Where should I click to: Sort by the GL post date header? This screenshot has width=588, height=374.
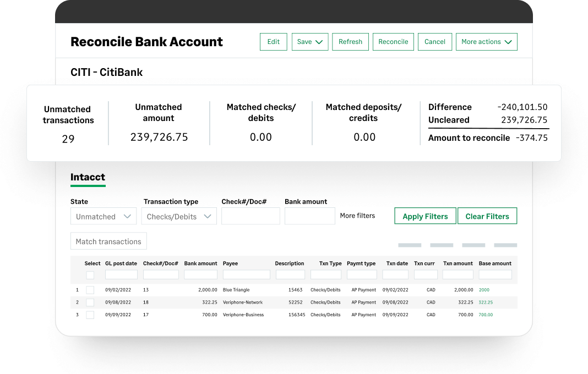[121, 263]
